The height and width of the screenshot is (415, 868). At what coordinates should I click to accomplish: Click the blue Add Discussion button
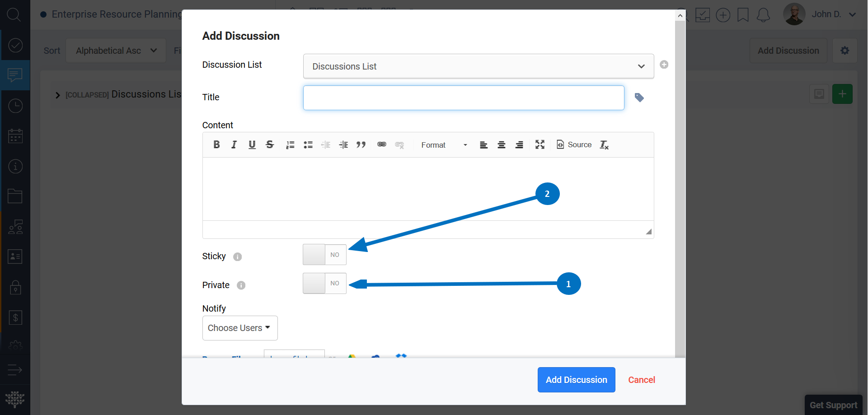click(576, 380)
